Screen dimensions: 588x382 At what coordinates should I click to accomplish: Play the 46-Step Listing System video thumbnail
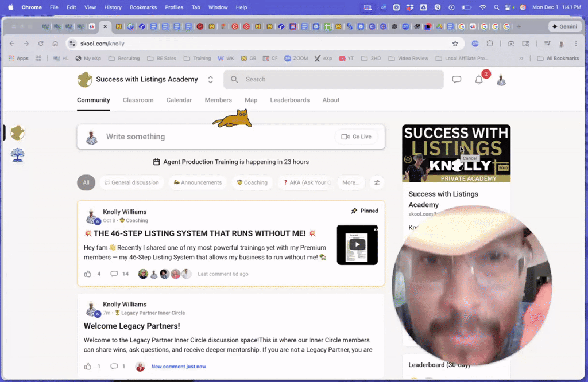click(x=357, y=245)
